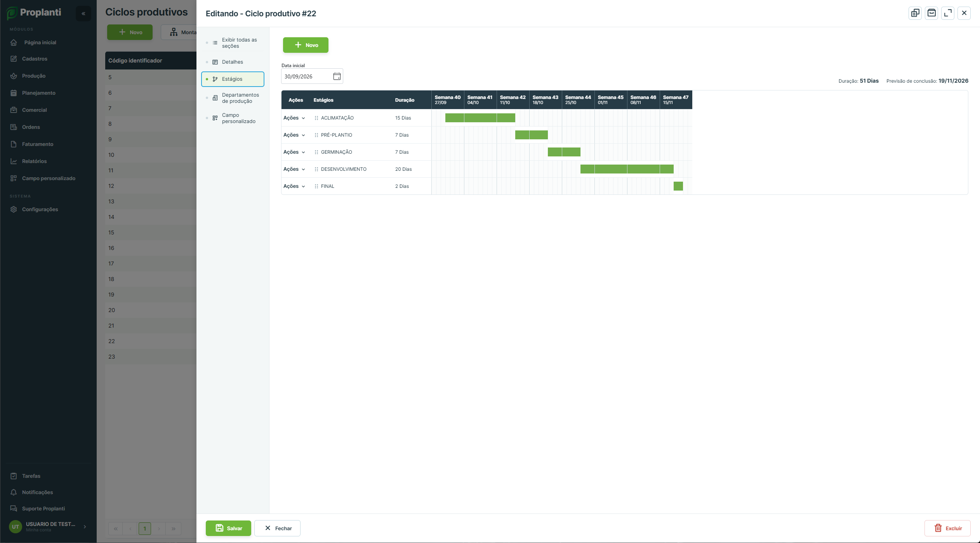Grab the drag handle of ACLIMATAÇÃO stage

click(316, 118)
